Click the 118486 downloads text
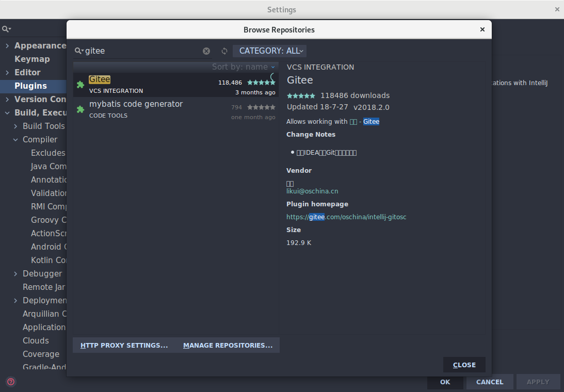Viewport: 564px width, 392px height. pyautogui.click(x=355, y=95)
